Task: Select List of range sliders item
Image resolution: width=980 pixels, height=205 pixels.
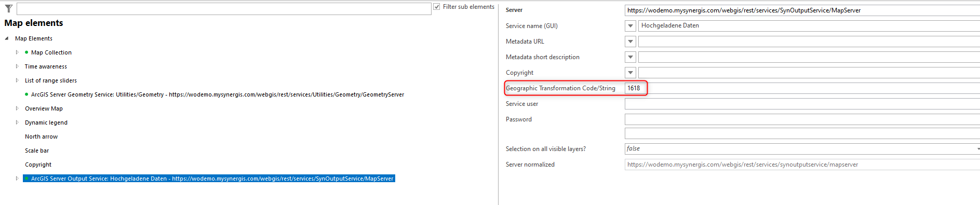Action: 51,80
